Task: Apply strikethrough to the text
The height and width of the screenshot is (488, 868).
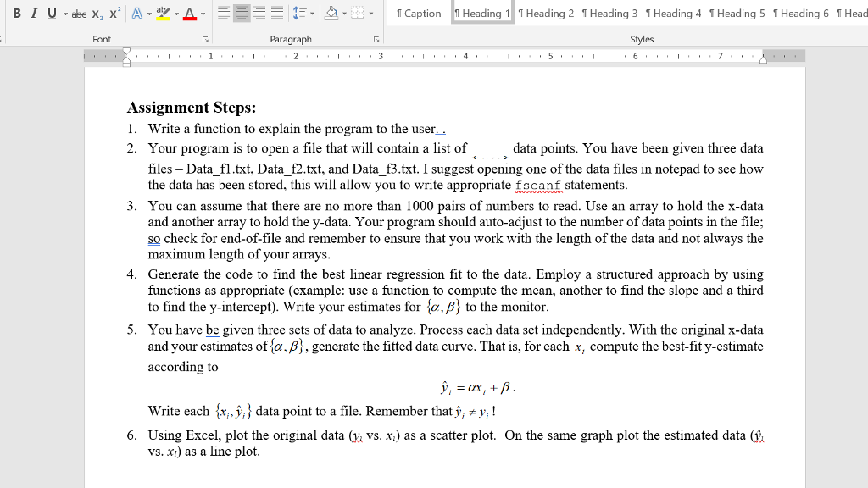Action: 77,13
